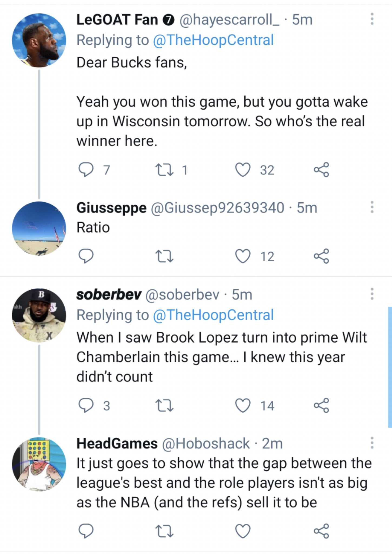Open more options for Giusseppe's tweet
This screenshot has width=392, height=554.
pyautogui.click(x=372, y=207)
